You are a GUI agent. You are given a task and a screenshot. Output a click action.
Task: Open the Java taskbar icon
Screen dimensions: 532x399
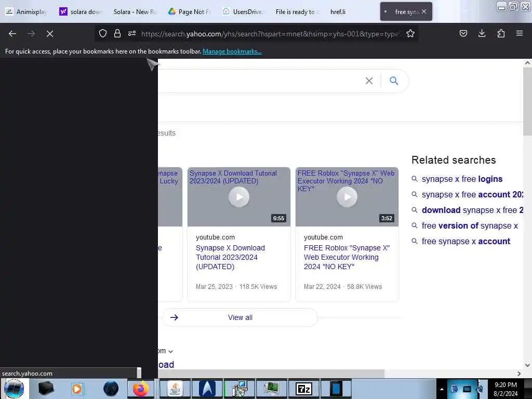[x=175, y=389]
